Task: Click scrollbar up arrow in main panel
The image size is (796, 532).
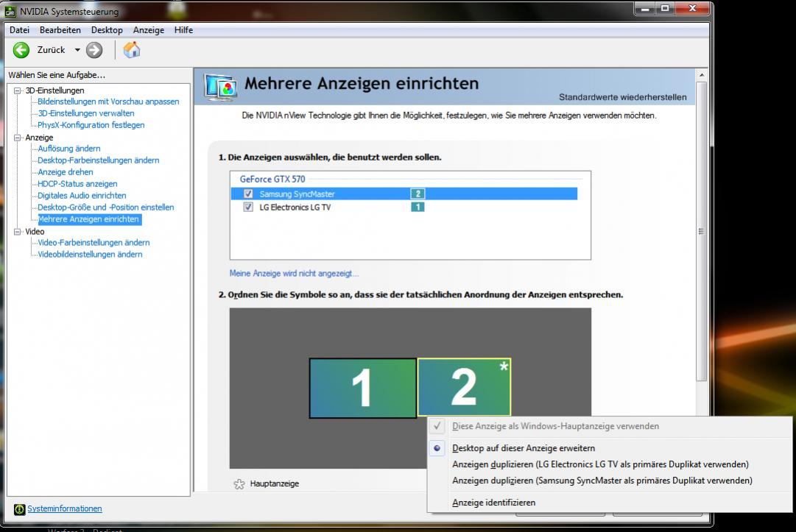Action: tap(702, 75)
